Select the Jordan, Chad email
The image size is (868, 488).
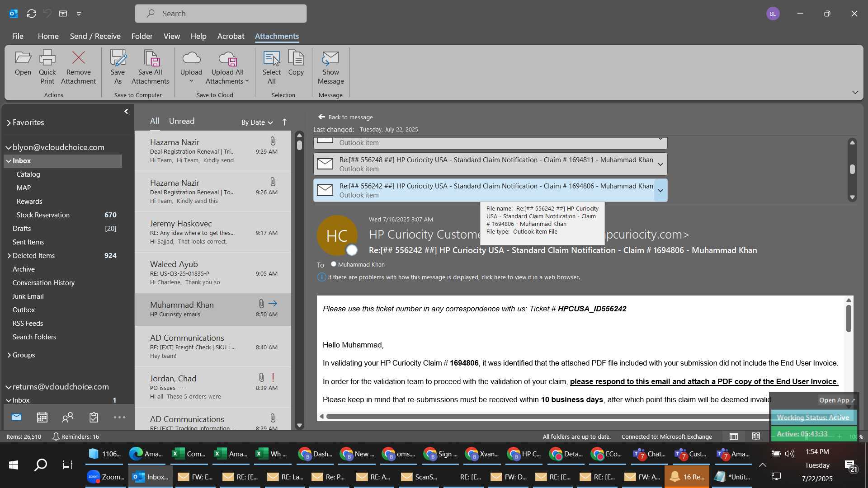pos(213,387)
